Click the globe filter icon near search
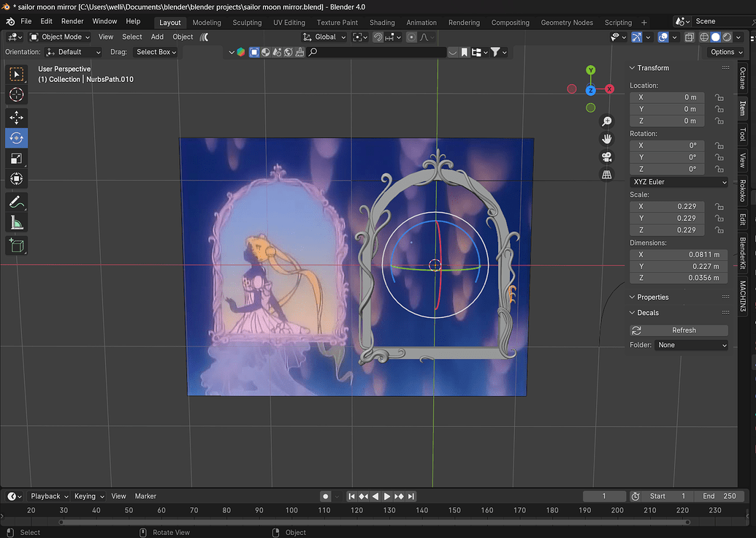Screen dimensions: 756x538 point(289,52)
